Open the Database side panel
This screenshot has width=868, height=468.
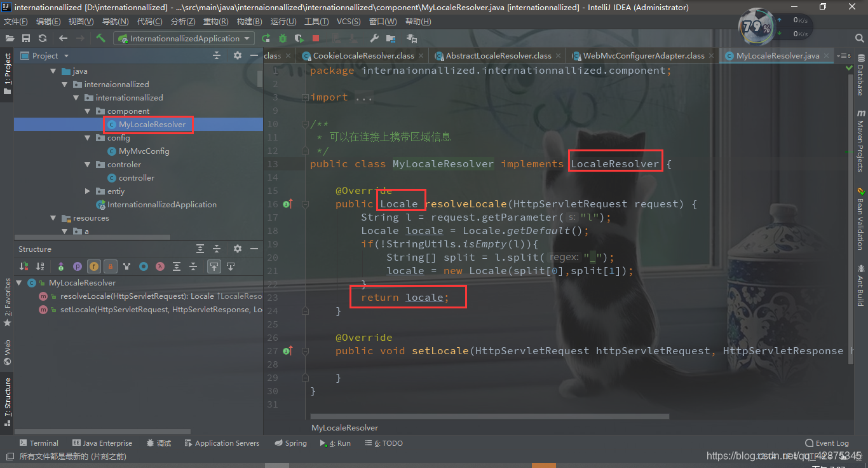(x=860, y=75)
